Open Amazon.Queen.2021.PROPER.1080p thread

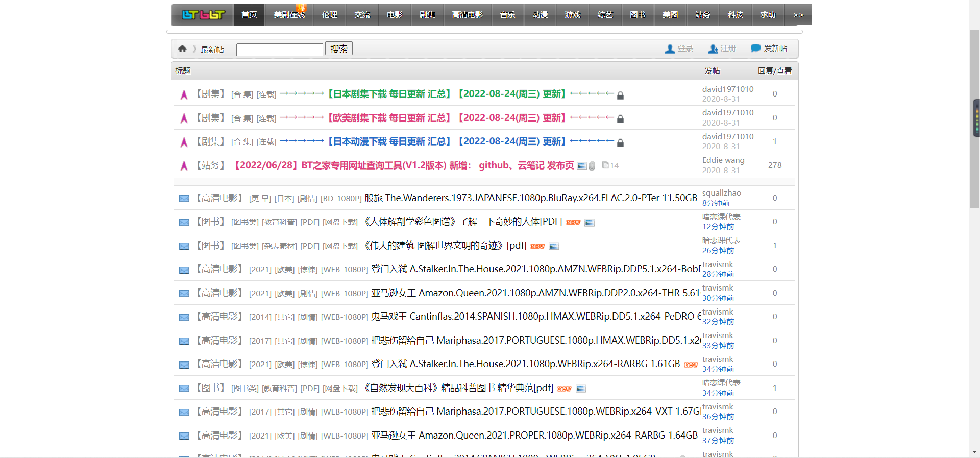[534, 436]
